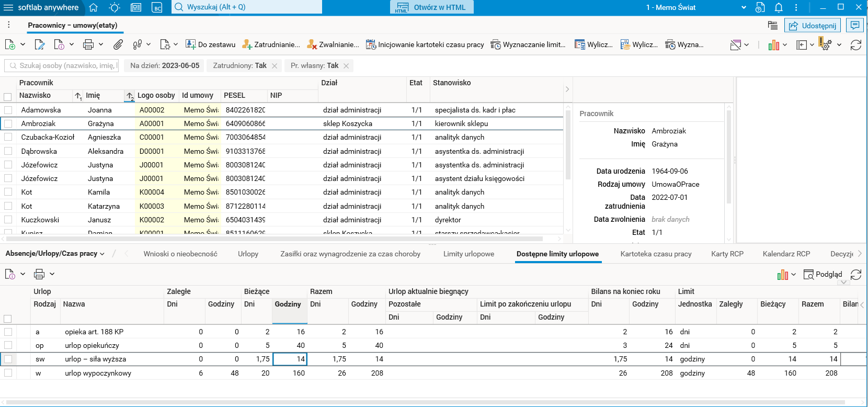Tick the checkbox for Adamowska Joanna
The width and height of the screenshot is (868, 407).
pyautogui.click(x=8, y=110)
